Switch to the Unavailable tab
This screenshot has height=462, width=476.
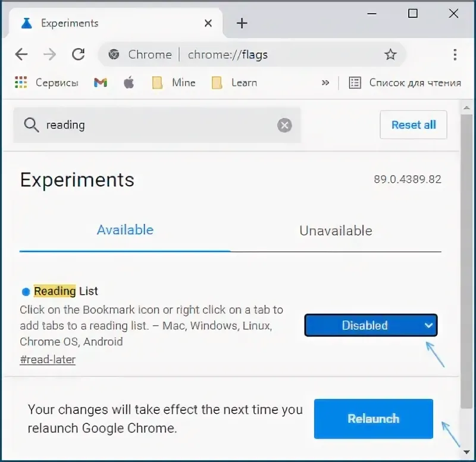click(x=336, y=231)
